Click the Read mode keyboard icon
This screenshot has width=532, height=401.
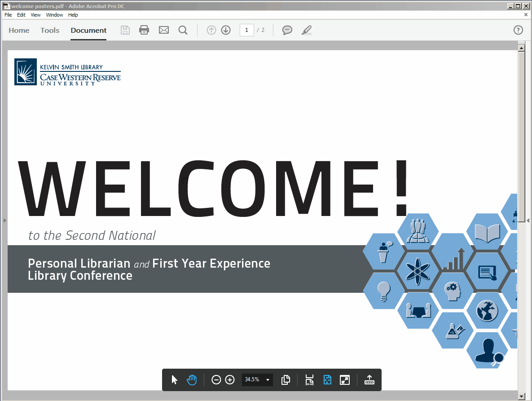[369, 379]
